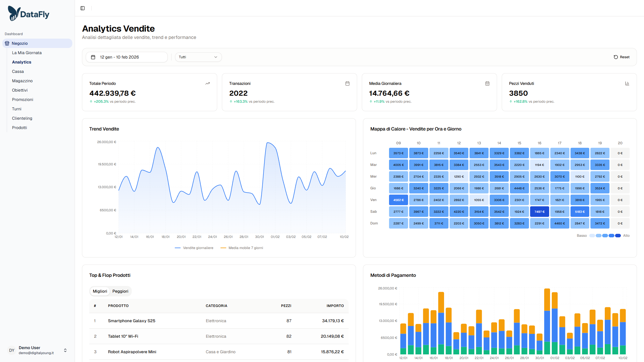Click the calendar icon in the date range field
This screenshot has height=362, width=644.
pyautogui.click(x=93, y=57)
